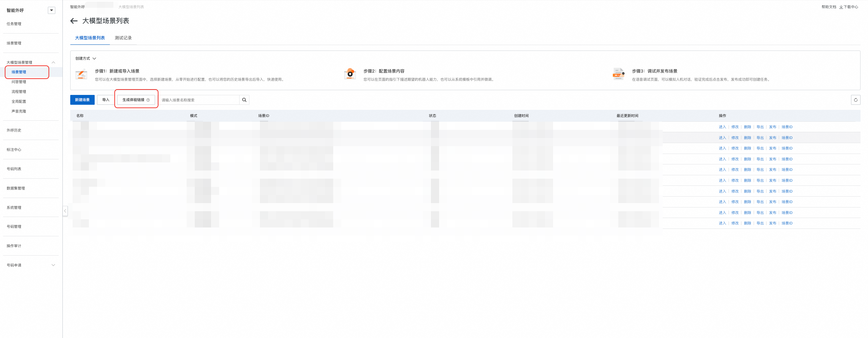868x338 pixels.
Task: Click the 场景ID column header
Action: click(x=264, y=116)
